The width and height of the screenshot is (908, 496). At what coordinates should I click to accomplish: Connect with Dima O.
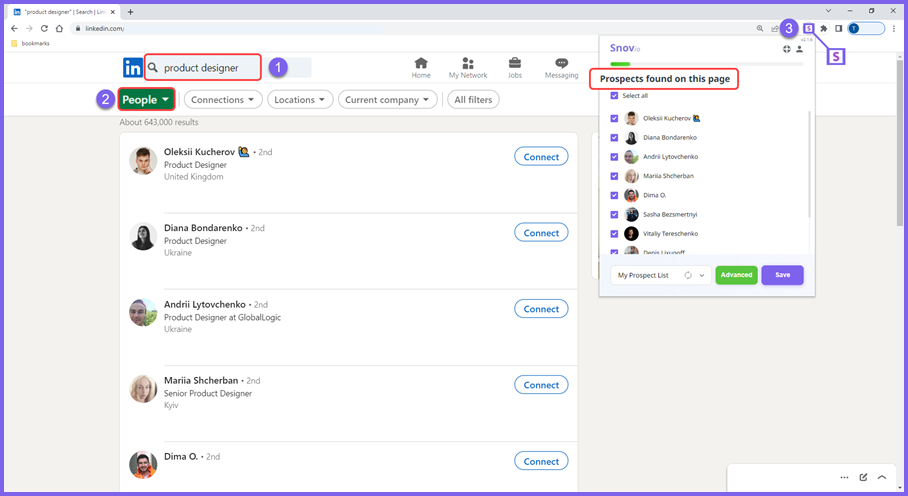coord(541,461)
